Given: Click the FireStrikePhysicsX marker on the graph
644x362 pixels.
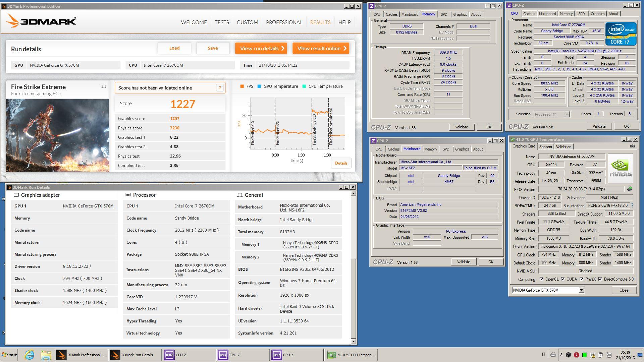Looking at the screenshot, I should [314, 129].
